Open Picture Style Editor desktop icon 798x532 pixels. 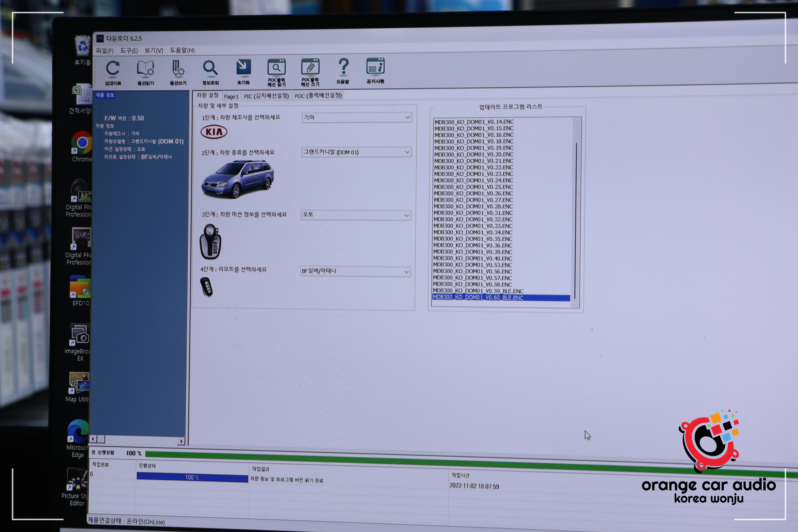pos(76,487)
